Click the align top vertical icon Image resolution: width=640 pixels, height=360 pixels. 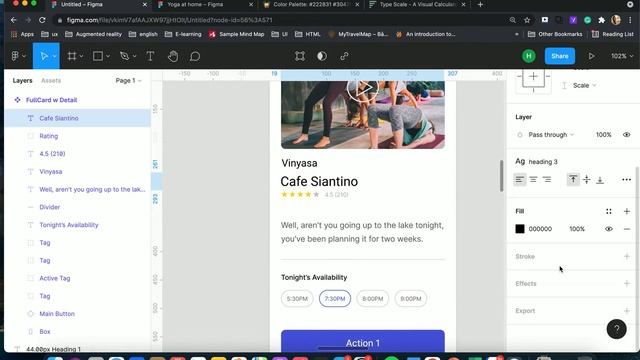573,180
